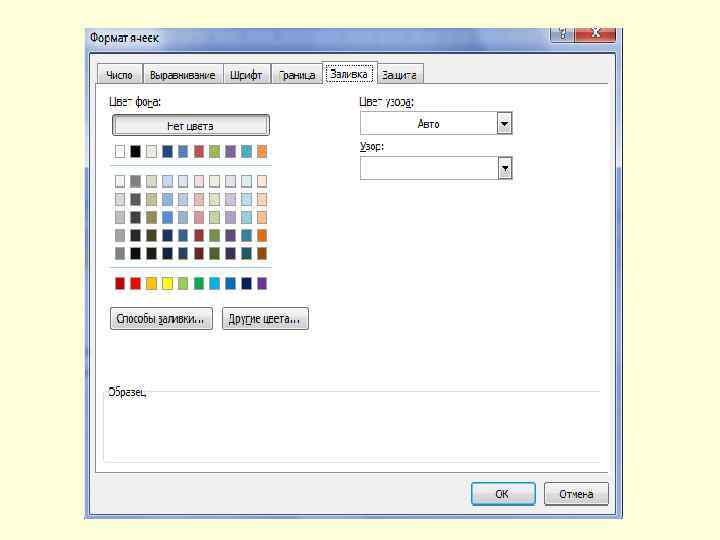Viewport: 720px width, 540px height.
Task: Open Способы заливки fill effects
Action: click(161, 319)
